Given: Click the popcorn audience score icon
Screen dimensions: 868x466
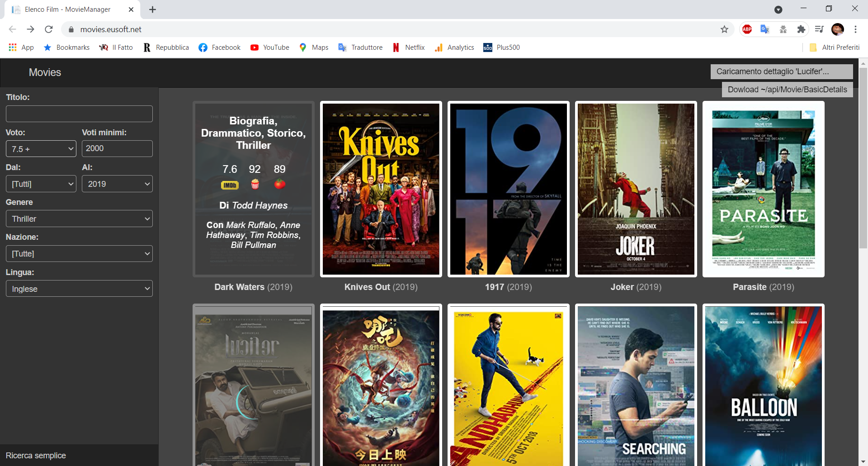Looking at the screenshot, I should tap(255, 184).
